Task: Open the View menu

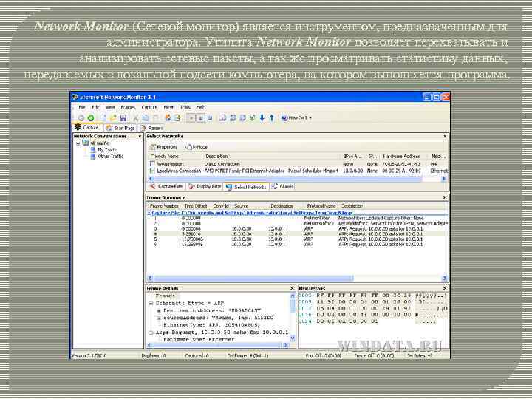Action: pos(110,107)
